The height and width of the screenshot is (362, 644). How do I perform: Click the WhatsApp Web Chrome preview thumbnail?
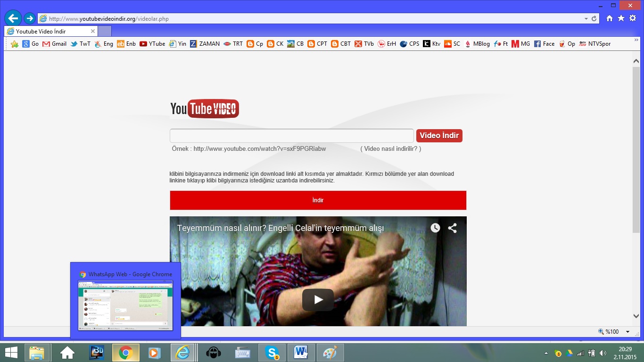click(125, 305)
